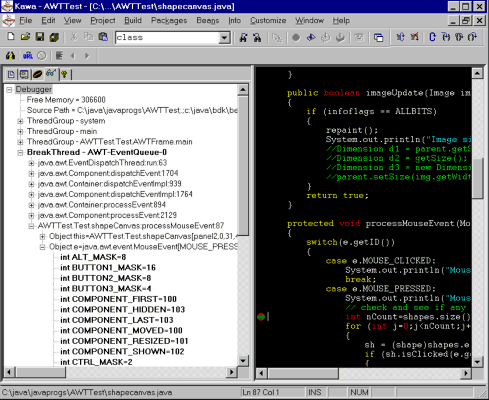Click the tree panel horizontal scroll-right arrow

click(x=231, y=372)
